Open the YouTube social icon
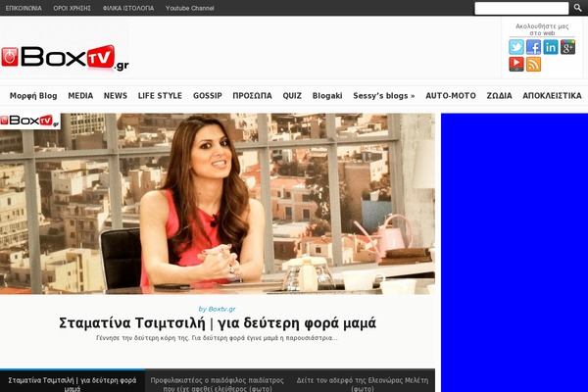 [516, 64]
